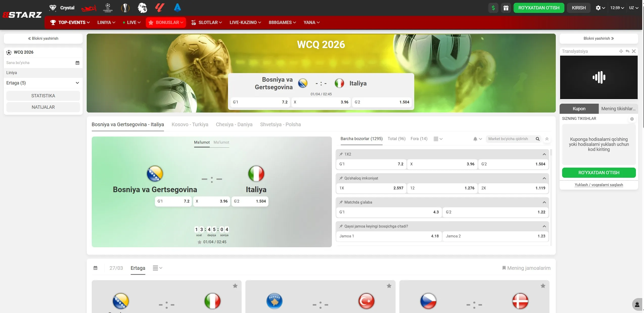Open coupon settings gear in Sizning tikishlar

pos(632,119)
